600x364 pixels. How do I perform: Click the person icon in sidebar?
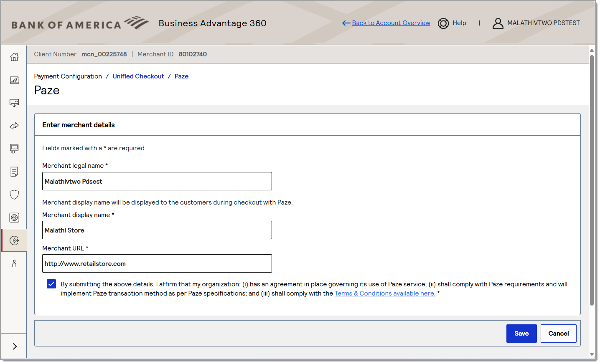click(x=14, y=263)
